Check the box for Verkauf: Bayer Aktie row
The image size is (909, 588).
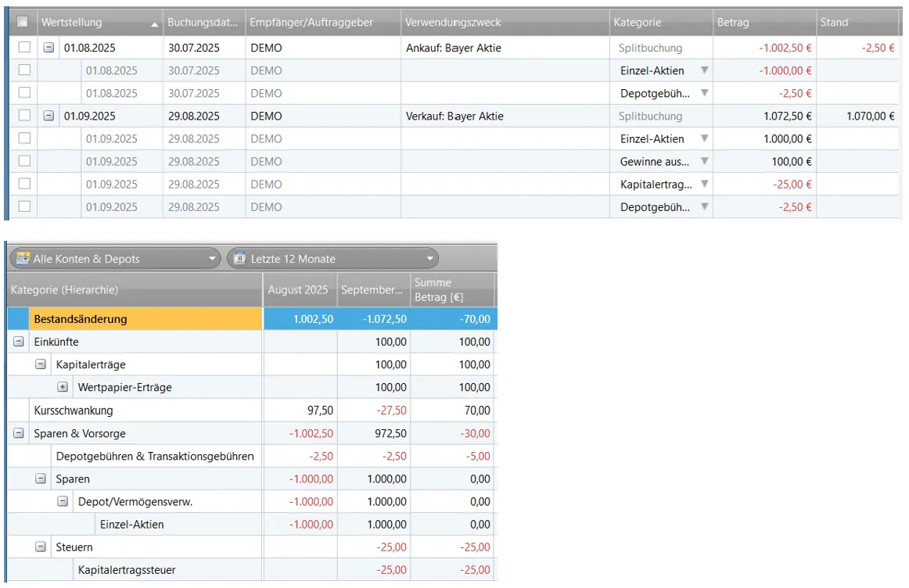(x=24, y=117)
